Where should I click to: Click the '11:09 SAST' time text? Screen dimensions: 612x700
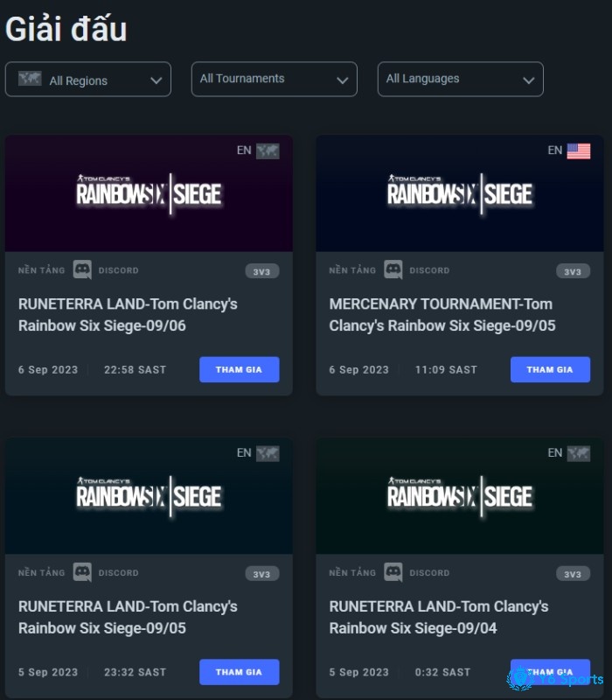coord(446,369)
